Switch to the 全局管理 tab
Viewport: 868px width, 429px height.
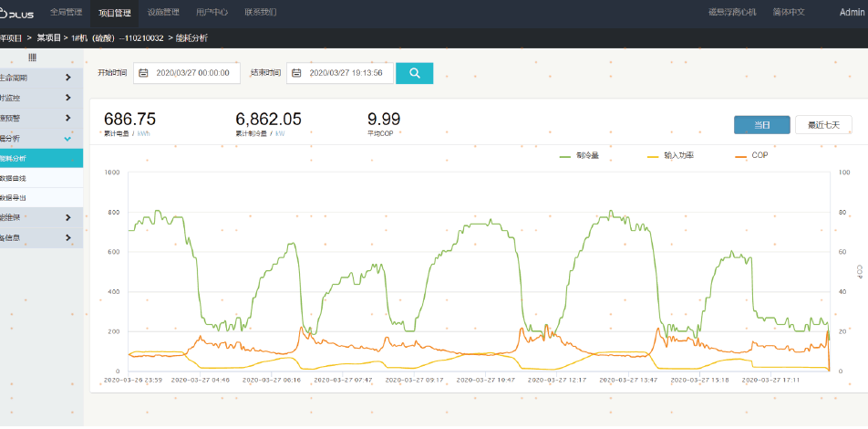coord(66,13)
